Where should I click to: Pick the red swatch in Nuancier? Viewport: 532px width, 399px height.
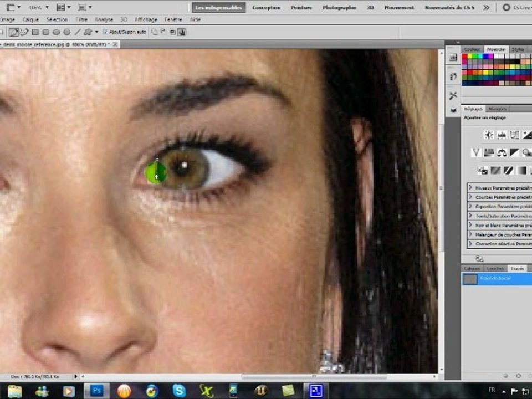465,57
